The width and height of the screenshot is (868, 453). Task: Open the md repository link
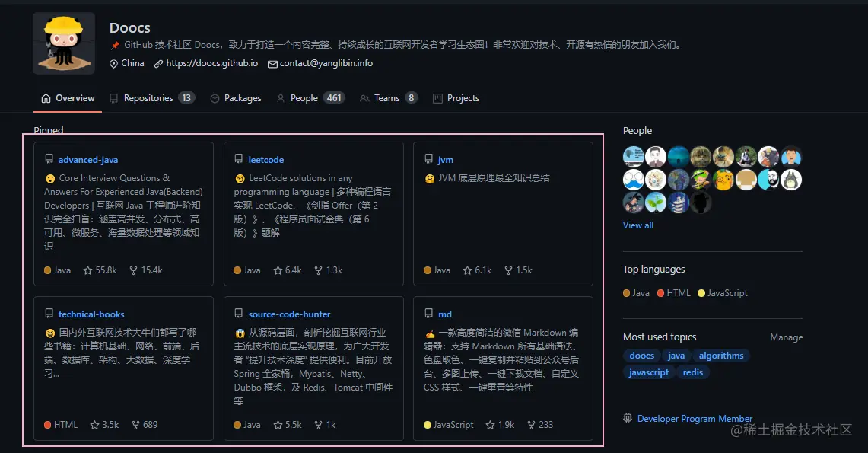point(445,314)
